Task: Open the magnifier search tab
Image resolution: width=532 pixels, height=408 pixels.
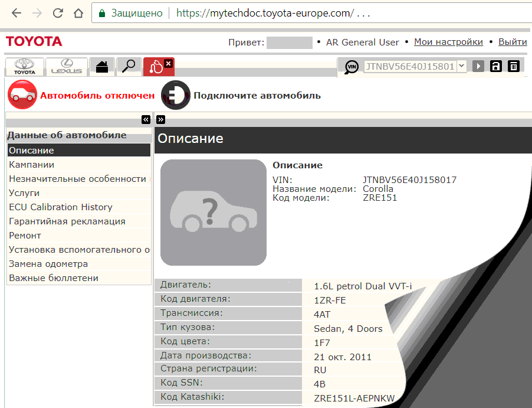Action: [x=128, y=67]
